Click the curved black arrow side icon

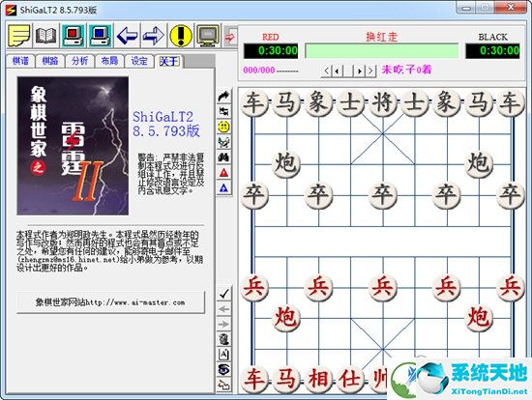224,97
